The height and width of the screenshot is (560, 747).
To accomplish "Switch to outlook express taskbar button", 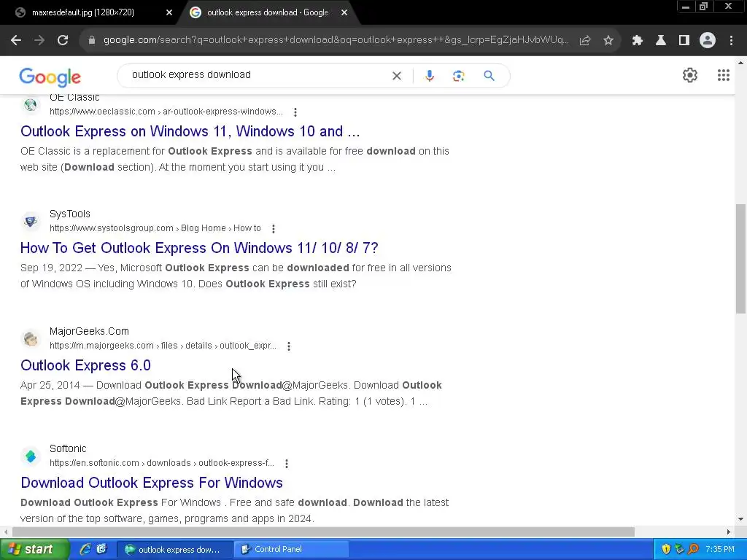I will tap(174, 550).
